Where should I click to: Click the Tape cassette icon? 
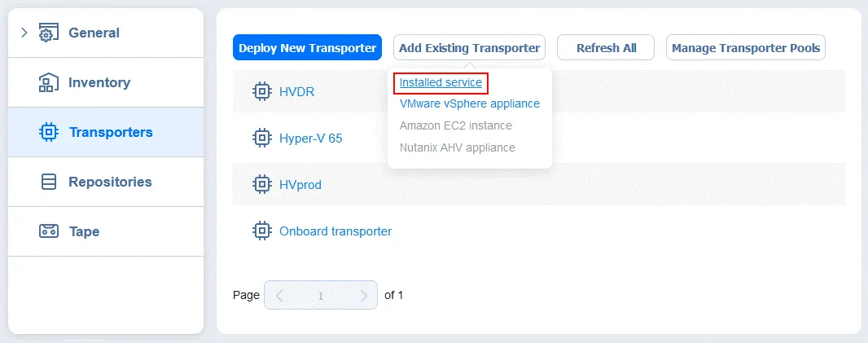[x=49, y=231]
